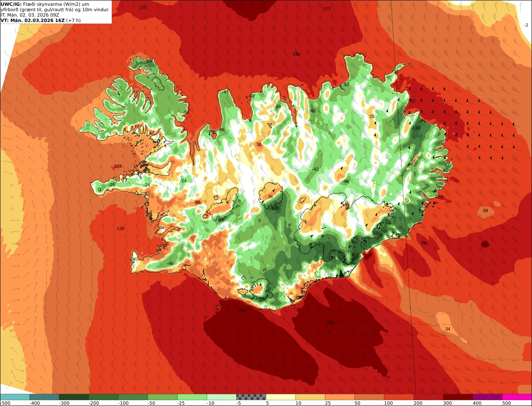Click the -2 value at the right edge
Viewport: 532px width, 406px height.
click(x=526, y=25)
